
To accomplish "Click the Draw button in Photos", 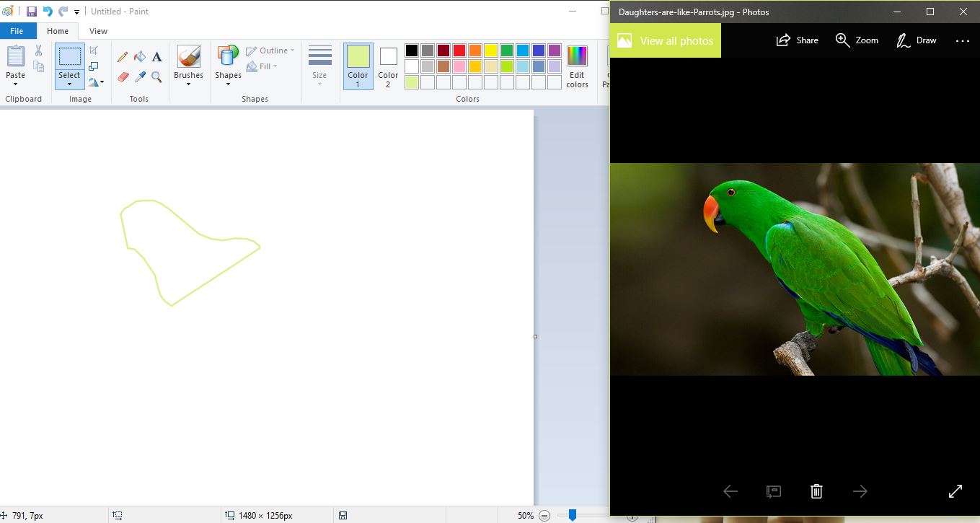I will [917, 40].
